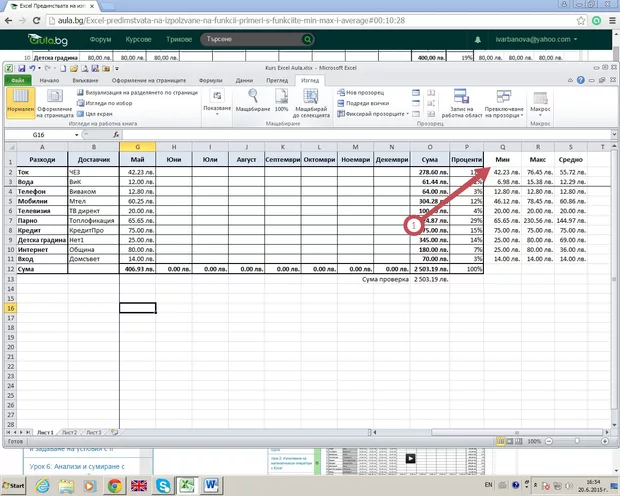Open Chrome from the taskbar
The image size is (620, 496).
pos(114,485)
